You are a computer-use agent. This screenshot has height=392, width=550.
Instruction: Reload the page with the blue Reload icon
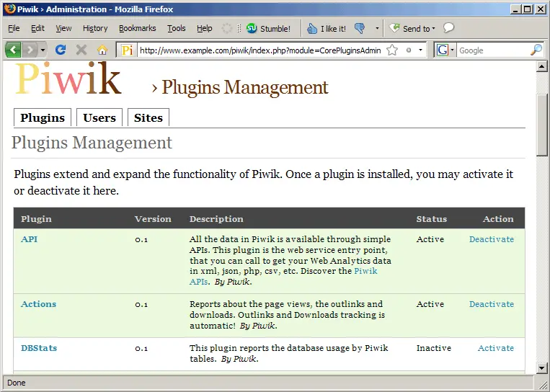tap(61, 50)
